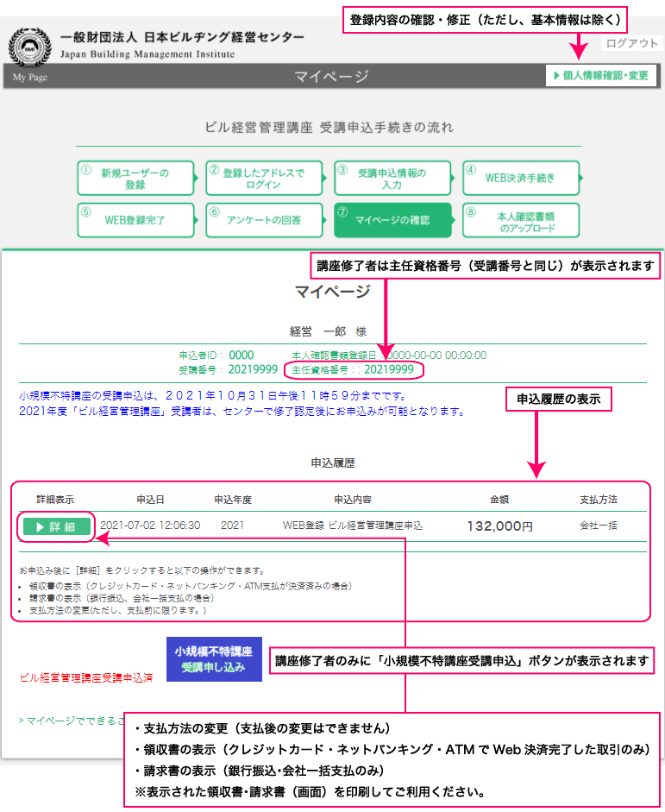Click the blue 小規模不特講座 受講申し込み button
The image size is (665, 812).
214,658
